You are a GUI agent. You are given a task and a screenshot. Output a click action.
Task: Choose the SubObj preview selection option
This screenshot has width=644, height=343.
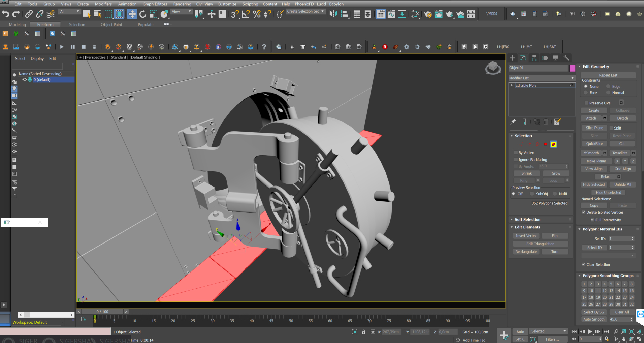coord(532,194)
